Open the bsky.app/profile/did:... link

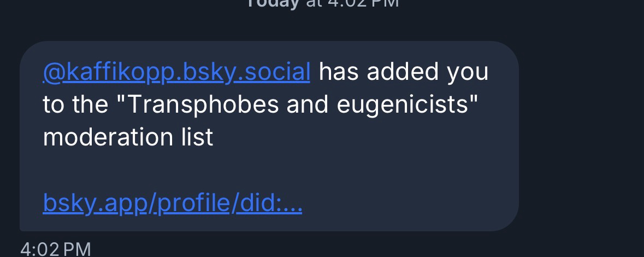[x=172, y=203]
